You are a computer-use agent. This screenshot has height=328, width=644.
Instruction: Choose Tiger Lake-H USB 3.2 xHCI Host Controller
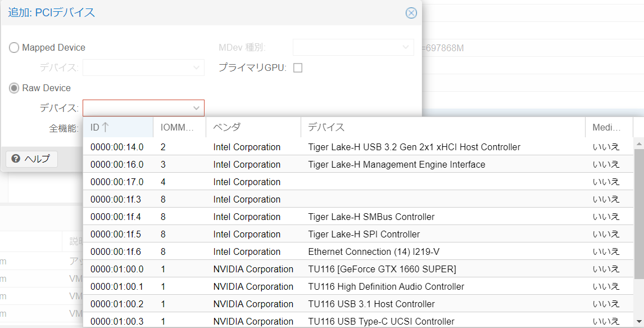[414, 147]
